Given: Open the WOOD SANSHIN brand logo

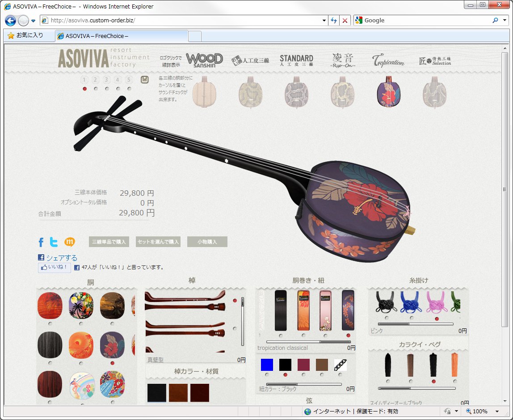Looking at the screenshot, I should point(205,60).
